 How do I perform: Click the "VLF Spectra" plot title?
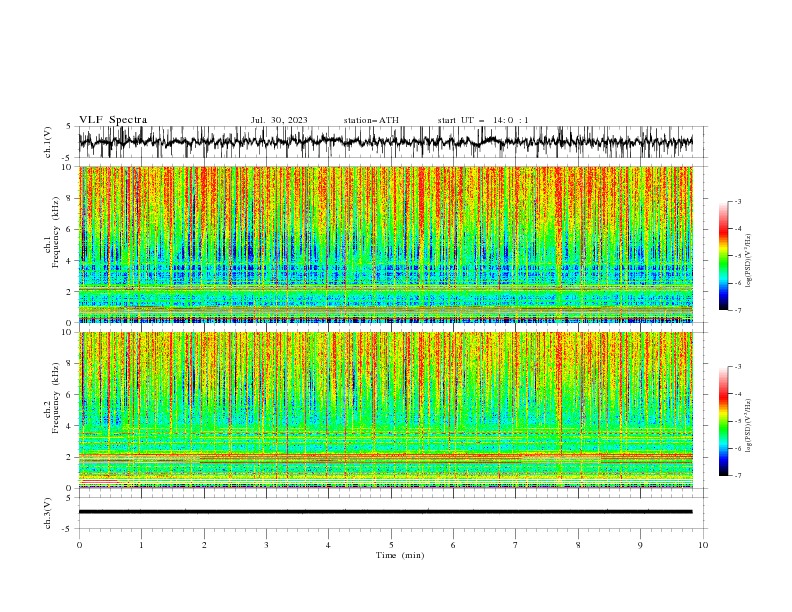click(113, 120)
